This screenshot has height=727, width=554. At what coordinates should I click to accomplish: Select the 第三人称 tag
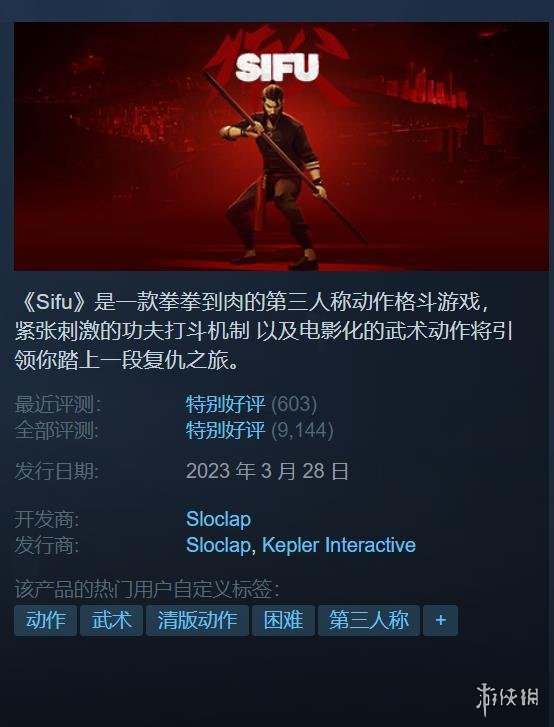(x=369, y=620)
